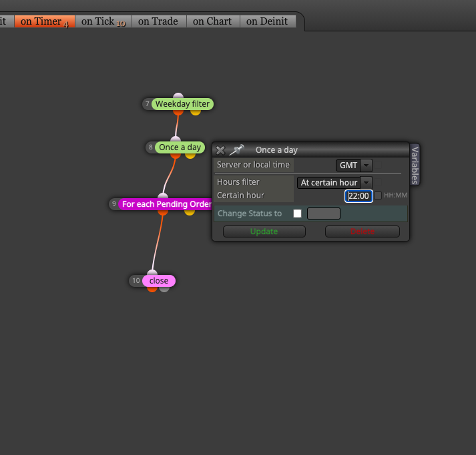Click the orange output of Once a day
The height and width of the screenshot is (455, 476).
[176, 155]
